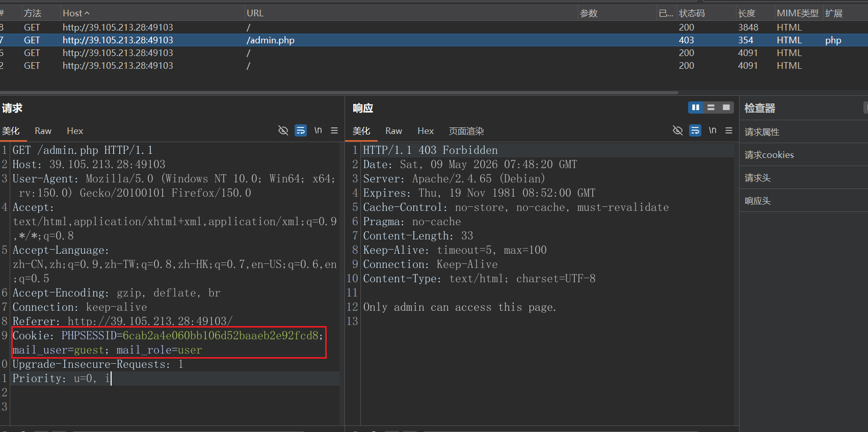Expand 请求头 section in inspector

[x=804, y=178]
